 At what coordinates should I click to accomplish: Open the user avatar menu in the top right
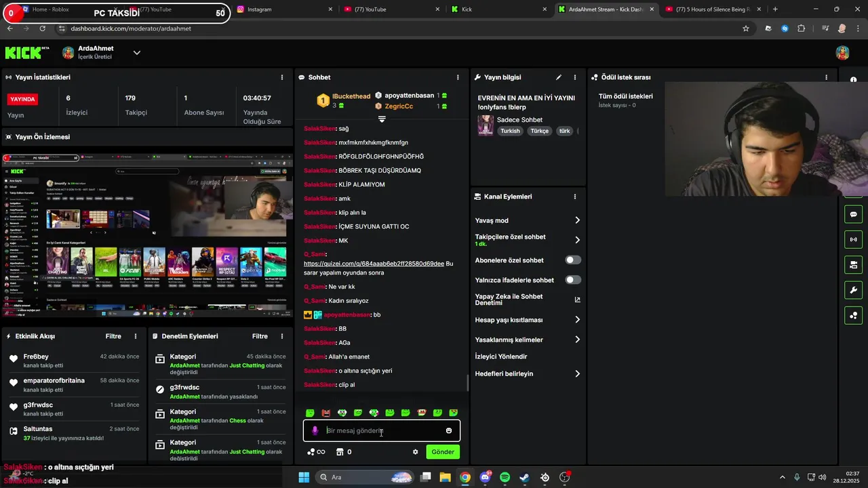click(x=842, y=53)
